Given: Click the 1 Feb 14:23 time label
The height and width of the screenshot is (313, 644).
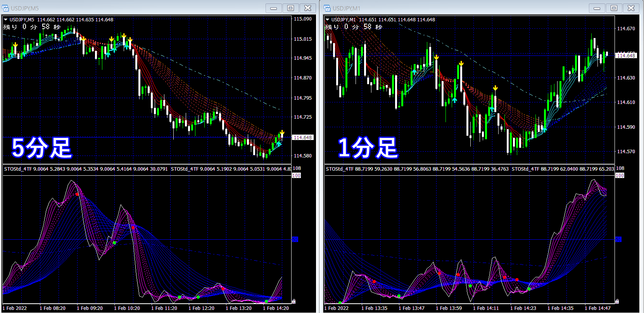Looking at the screenshot, I should coord(523,308).
